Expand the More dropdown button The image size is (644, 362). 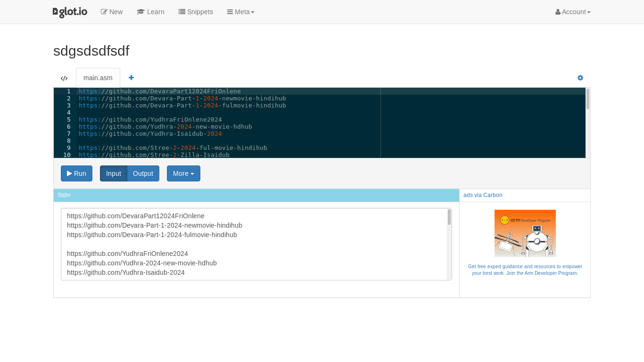coord(183,173)
